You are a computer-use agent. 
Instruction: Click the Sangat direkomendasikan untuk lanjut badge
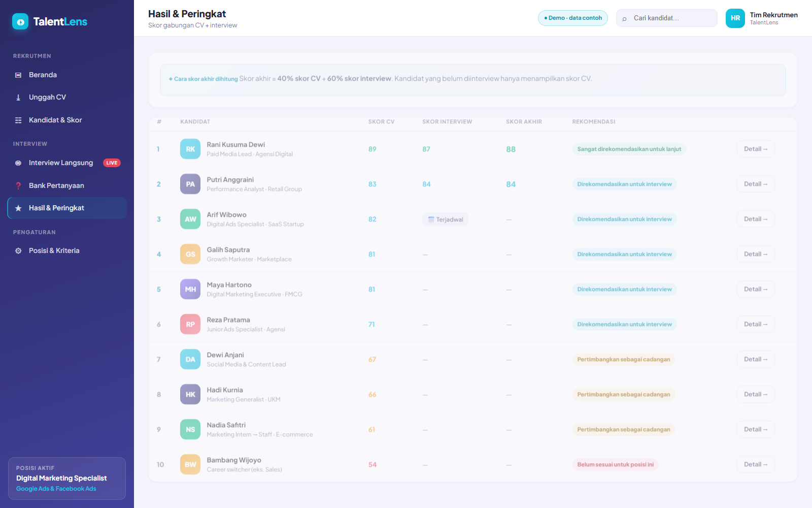tap(629, 149)
